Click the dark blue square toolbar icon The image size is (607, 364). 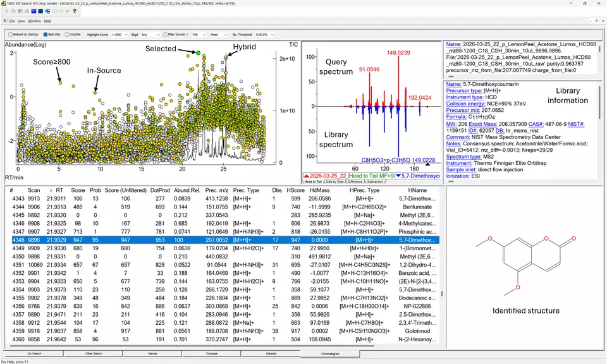tap(40, 11)
